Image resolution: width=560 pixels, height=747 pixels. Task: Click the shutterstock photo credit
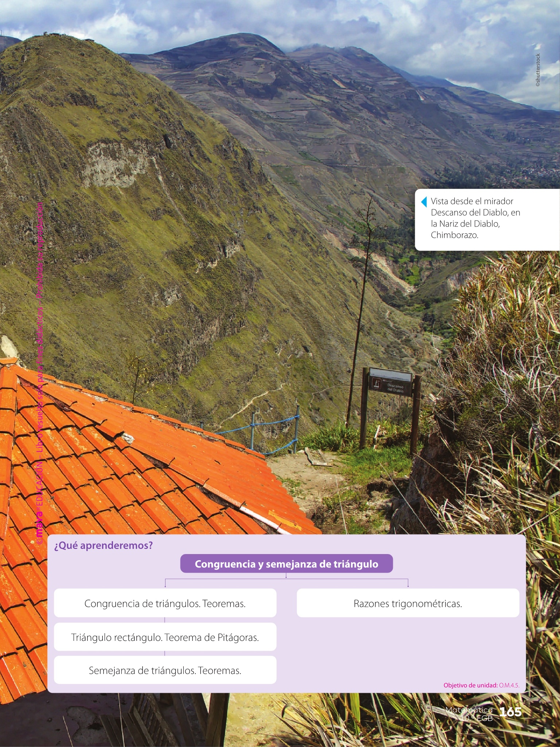point(537,70)
